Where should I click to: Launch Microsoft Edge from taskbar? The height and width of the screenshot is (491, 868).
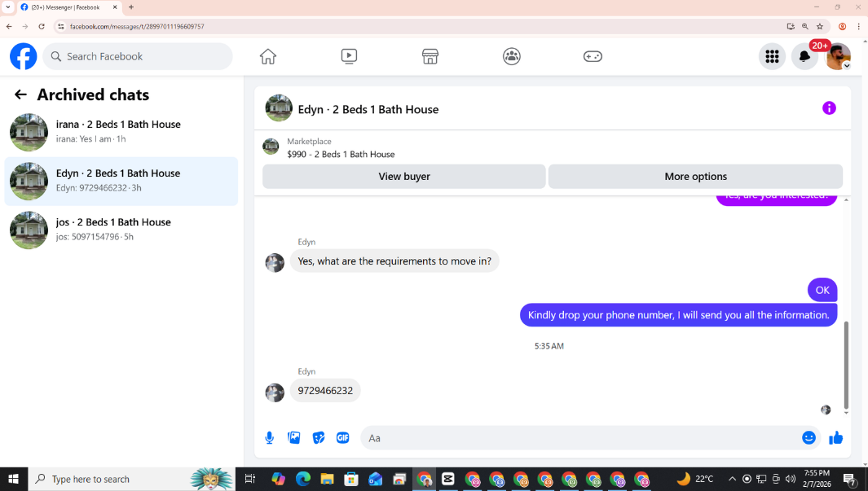click(303, 479)
